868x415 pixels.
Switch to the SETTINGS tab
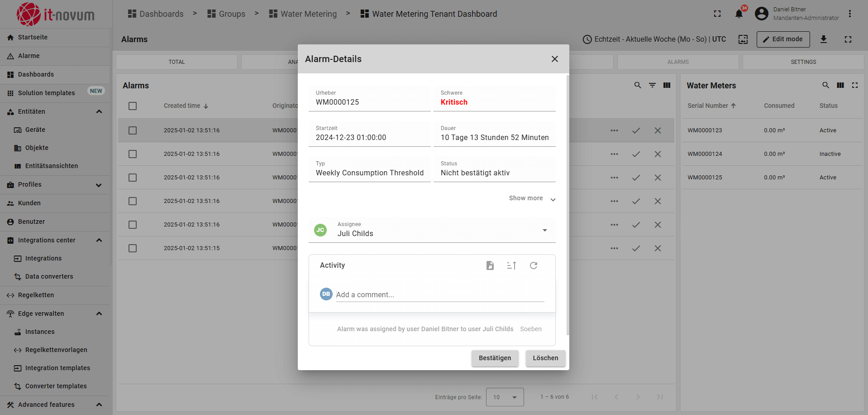(x=803, y=62)
